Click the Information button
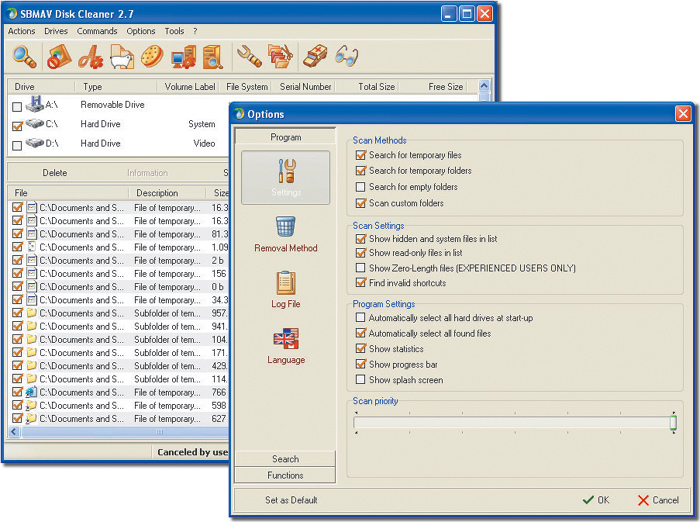700x522 pixels. 147,173
